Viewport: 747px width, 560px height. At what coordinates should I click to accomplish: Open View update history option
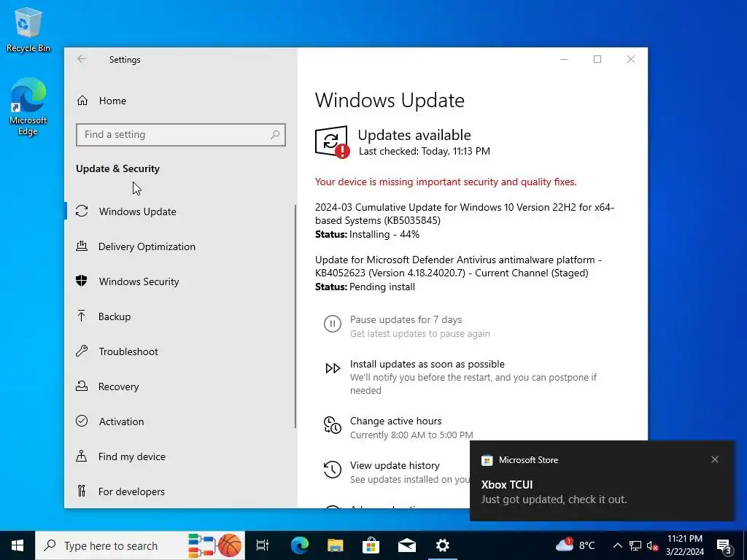click(x=395, y=465)
